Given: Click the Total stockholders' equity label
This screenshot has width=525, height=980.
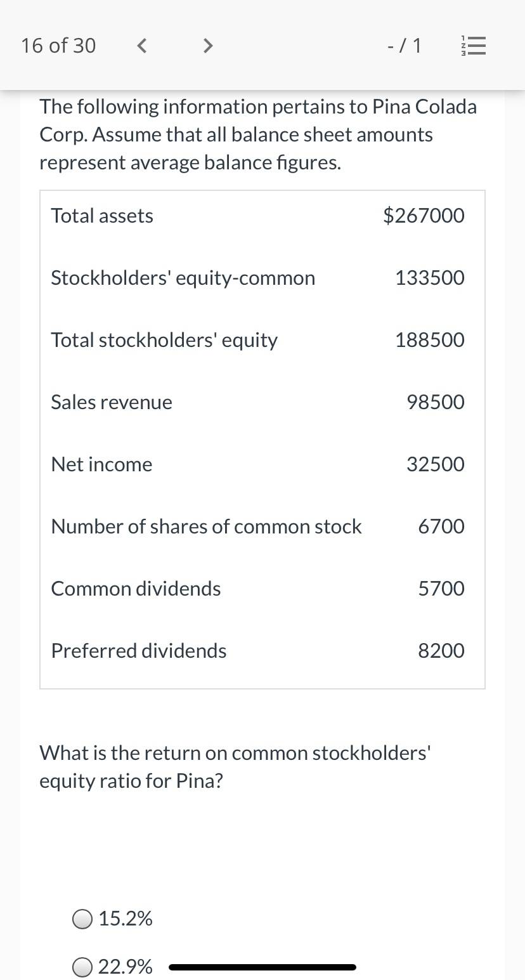Looking at the screenshot, I should click(164, 341).
